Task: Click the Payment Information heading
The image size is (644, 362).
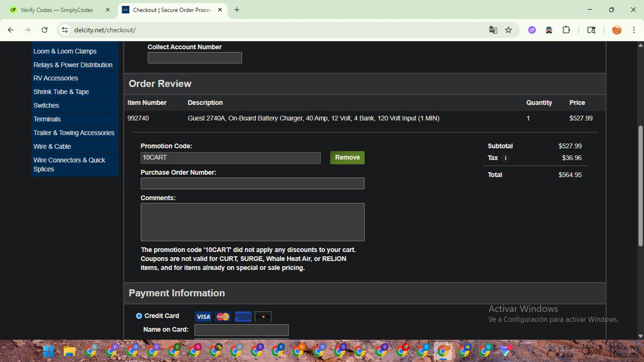Action: click(x=177, y=293)
